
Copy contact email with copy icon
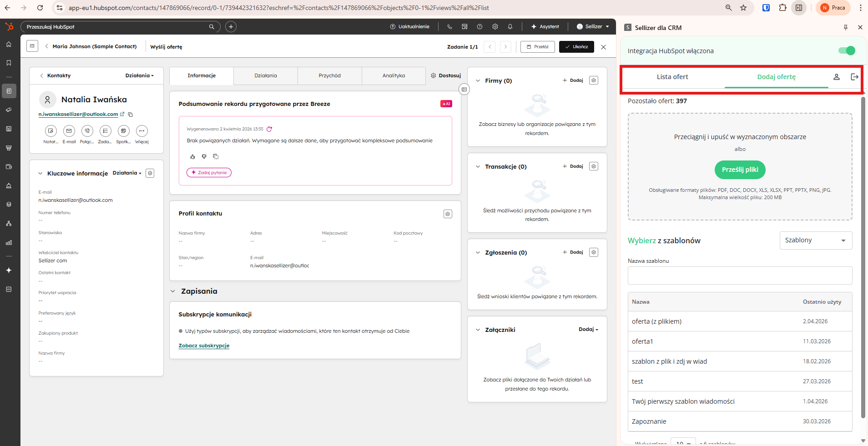click(131, 115)
